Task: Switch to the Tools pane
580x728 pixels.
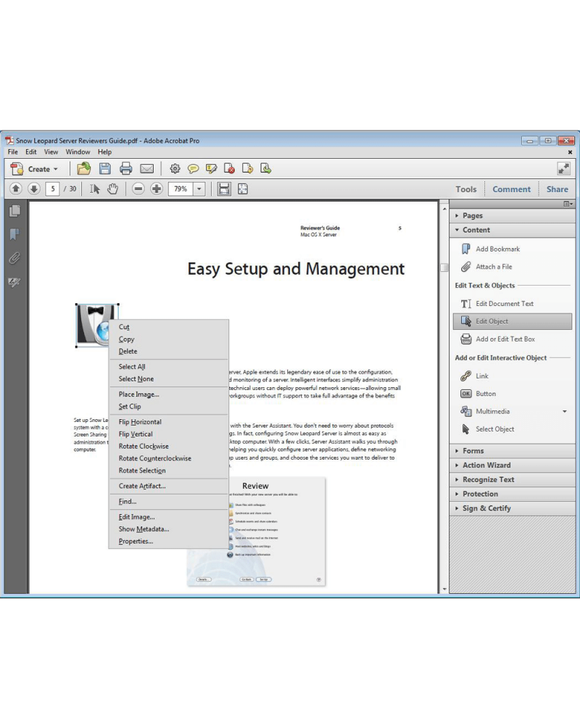Action: pos(465,189)
